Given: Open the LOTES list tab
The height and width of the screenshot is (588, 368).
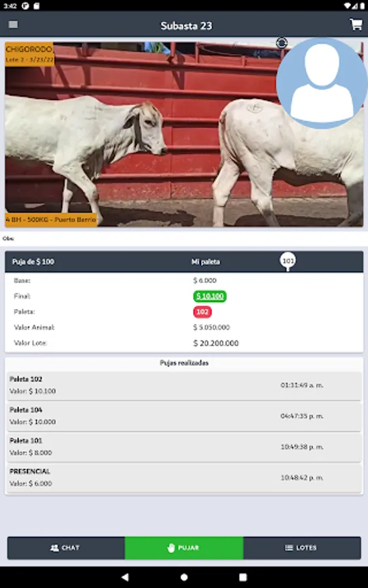Looking at the screenshot, I should (x=302, y=548).
